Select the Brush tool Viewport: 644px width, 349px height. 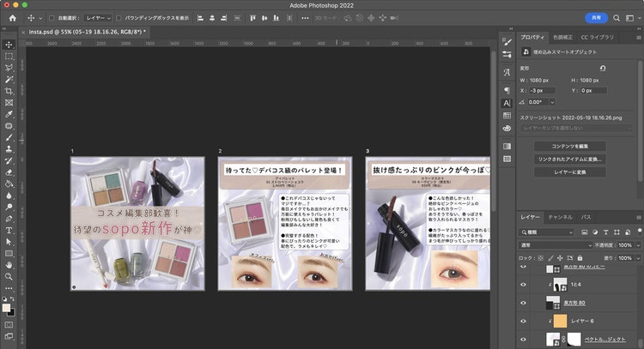tap(9, 137)
